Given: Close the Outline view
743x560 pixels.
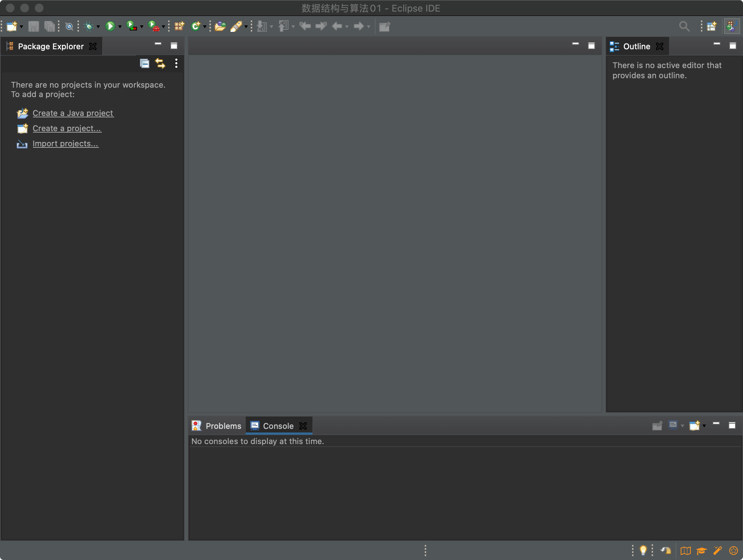Looking at the screenshot, I should pyautogui.click(x=660, y=46).
